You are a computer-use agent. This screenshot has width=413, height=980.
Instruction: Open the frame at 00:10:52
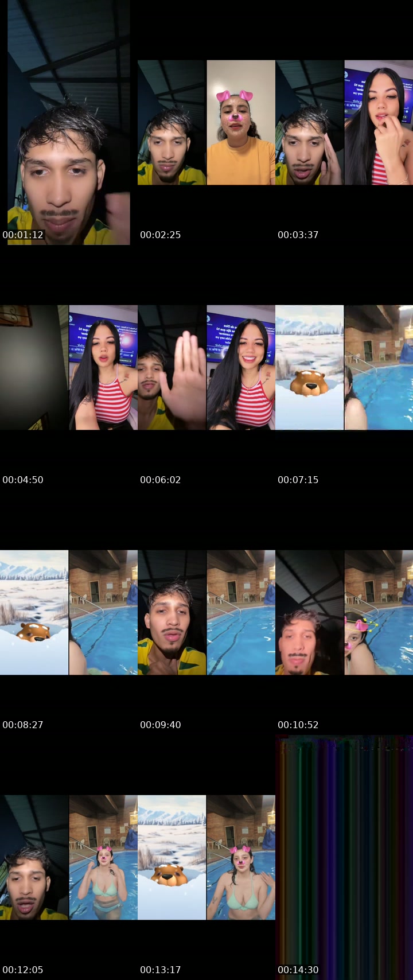tap(344, 612)
